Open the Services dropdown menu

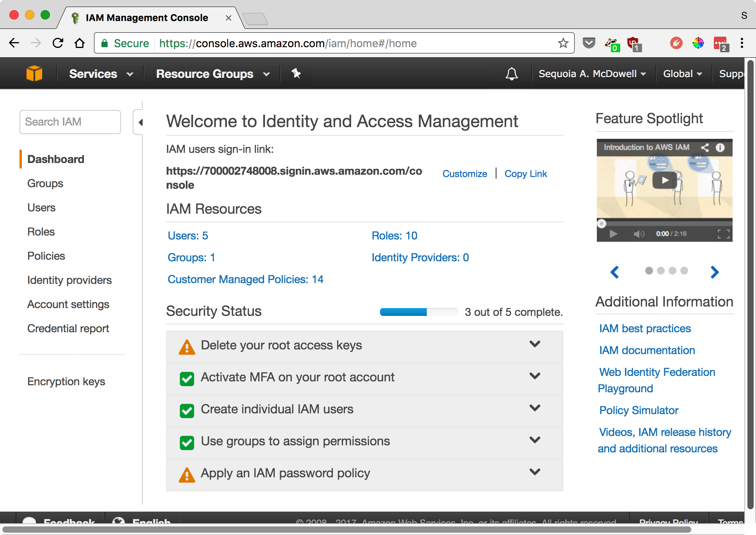(x=101, y=74)
